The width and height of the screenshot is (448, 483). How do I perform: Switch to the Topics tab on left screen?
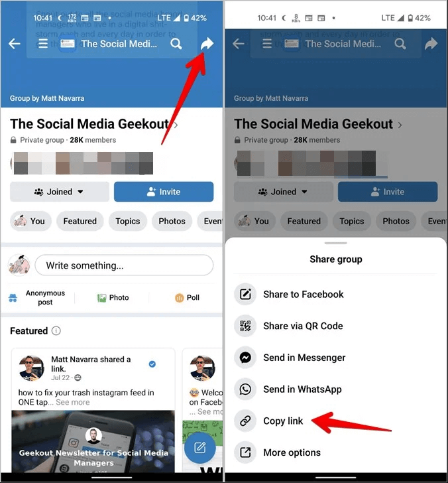coord(128,221)
